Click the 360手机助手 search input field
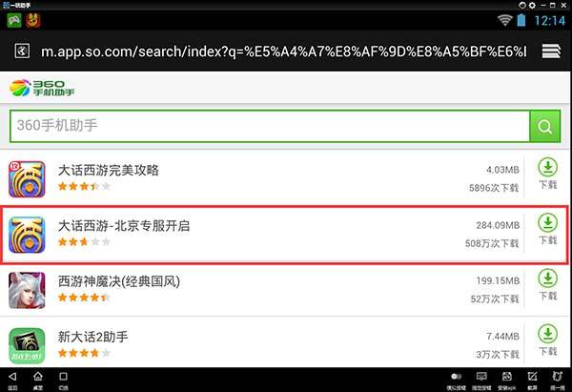572x392 pixels. 270,126
